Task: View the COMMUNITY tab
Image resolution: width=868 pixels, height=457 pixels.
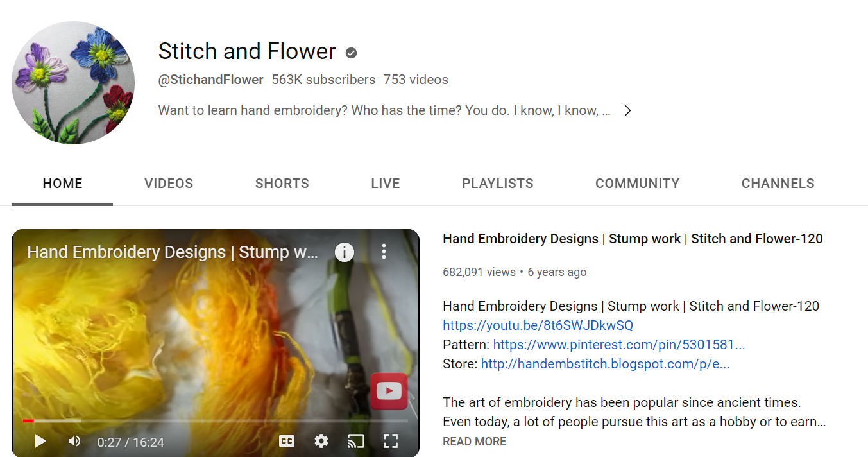Action: [x=637, y=184]
